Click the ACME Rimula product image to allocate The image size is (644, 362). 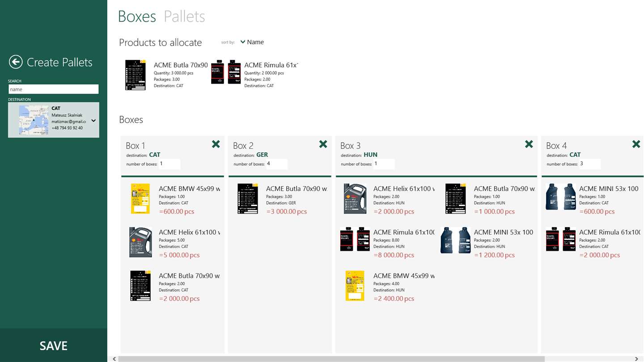pyautogui.click(x=226, y=72)
